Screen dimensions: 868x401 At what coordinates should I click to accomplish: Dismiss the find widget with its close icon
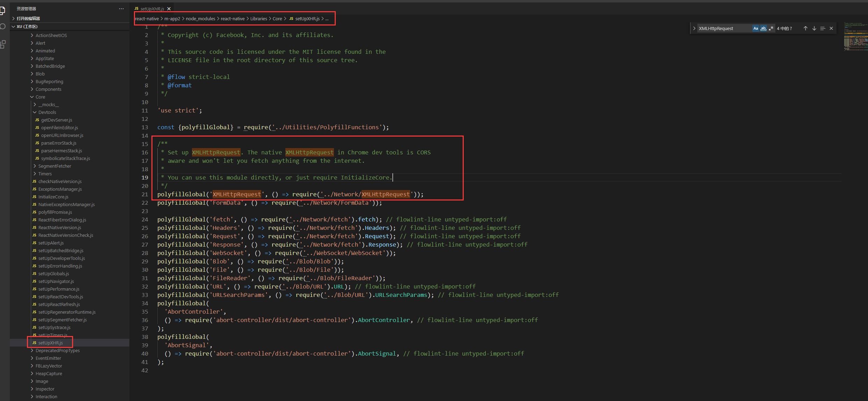point(831,28)
